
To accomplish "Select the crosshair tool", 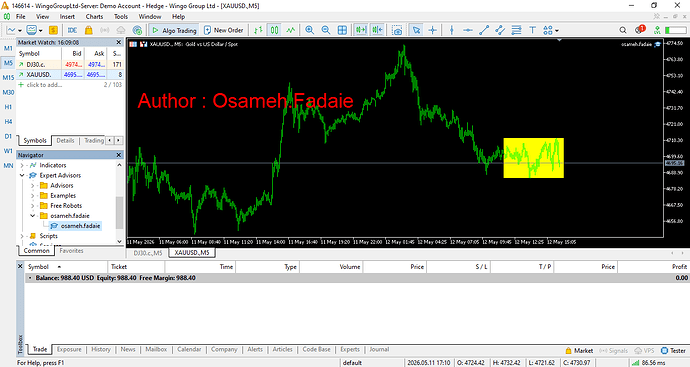I will pyautogui.click(x=433, y=30).
